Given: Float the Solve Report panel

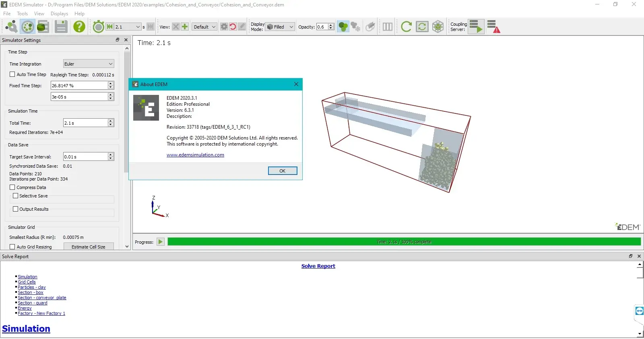Looking at the screenshot, I should click(x=631, y=256).
